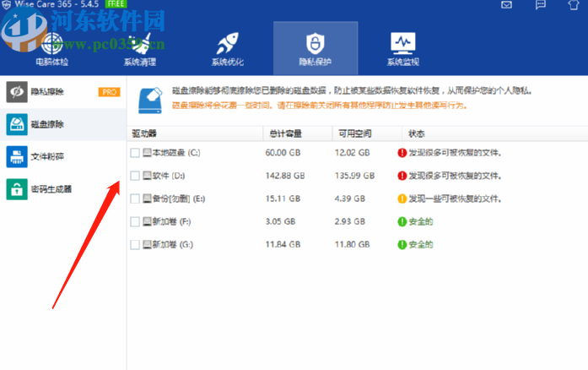Click the D: drive red warning icon
588x370 pixels.
tap(402, 176)
